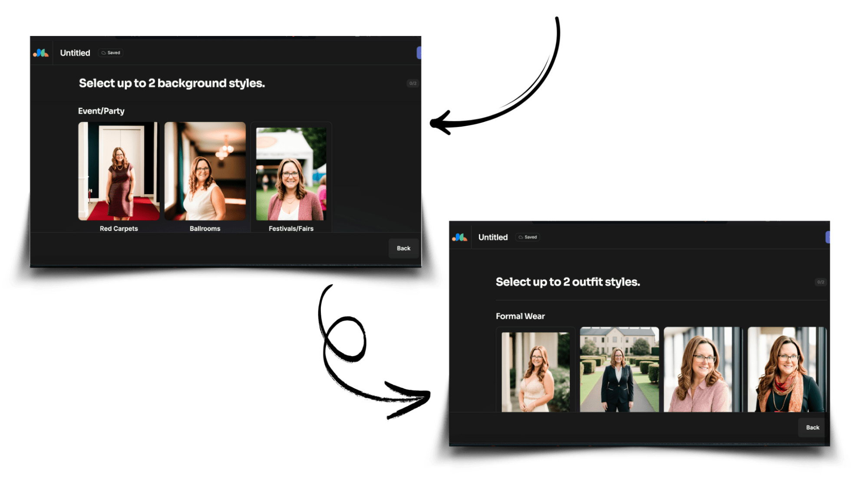Click Untitled project title in the background styles window
The image size is (868, 488).
click(75, 53)
